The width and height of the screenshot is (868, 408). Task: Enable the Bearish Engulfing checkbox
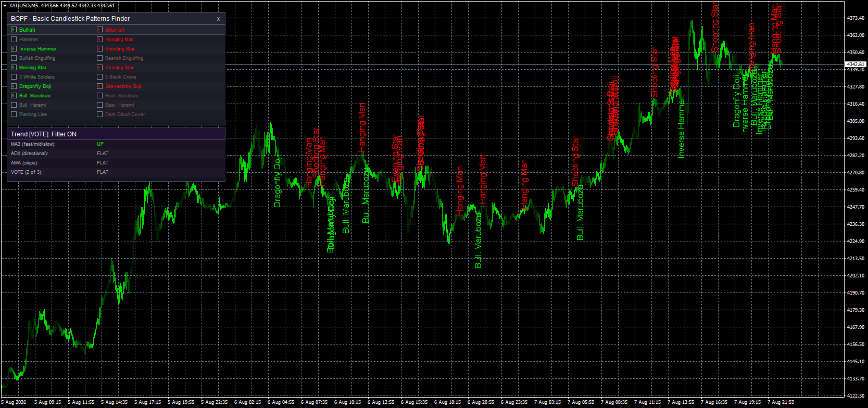100,58
